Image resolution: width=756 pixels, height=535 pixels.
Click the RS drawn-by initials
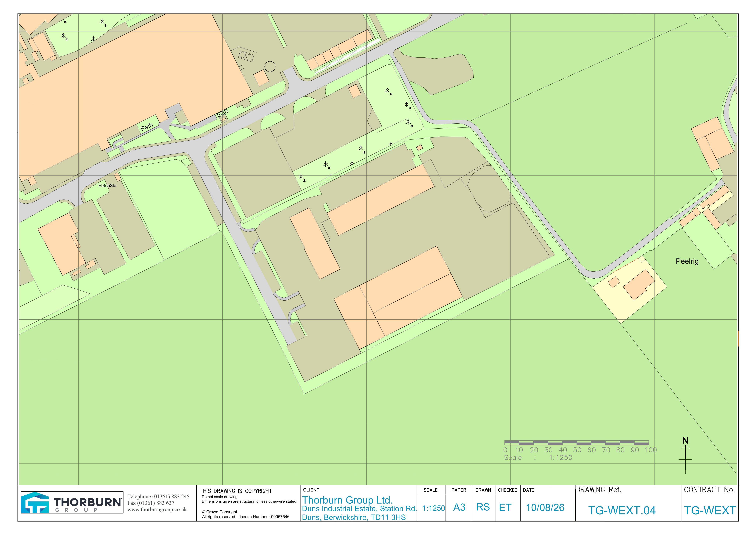[x=483, y=507]
